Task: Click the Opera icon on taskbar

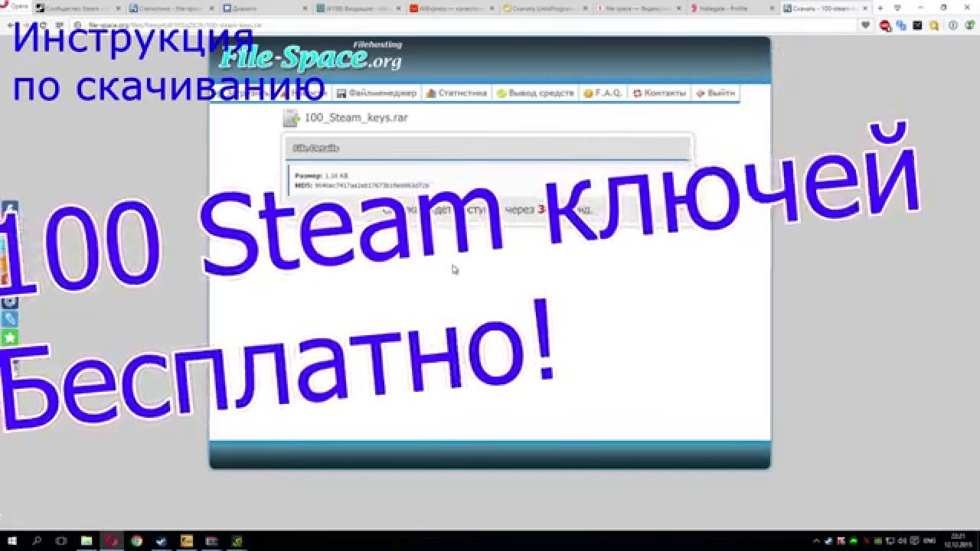Action: coord(111,540)
